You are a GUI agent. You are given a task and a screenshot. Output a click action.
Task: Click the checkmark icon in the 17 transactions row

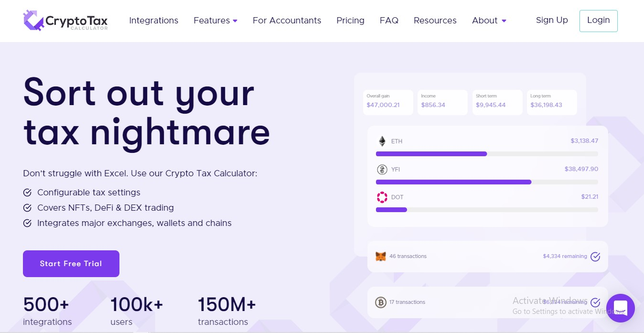click(x=595, y=302)
